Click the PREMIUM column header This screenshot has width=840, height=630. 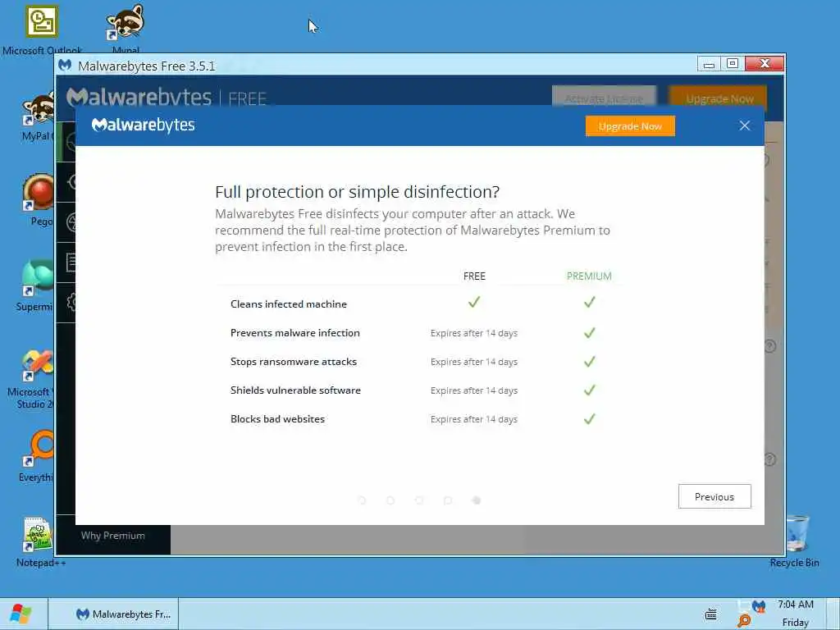coord(589,276)
